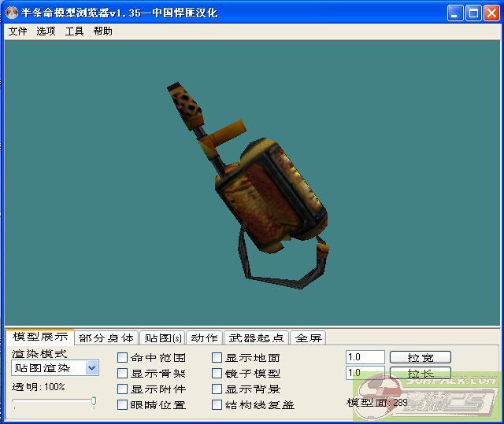
Task: Open the 帮助 (Help) menu
Action: pyautogui.click(x=102, y=31)
